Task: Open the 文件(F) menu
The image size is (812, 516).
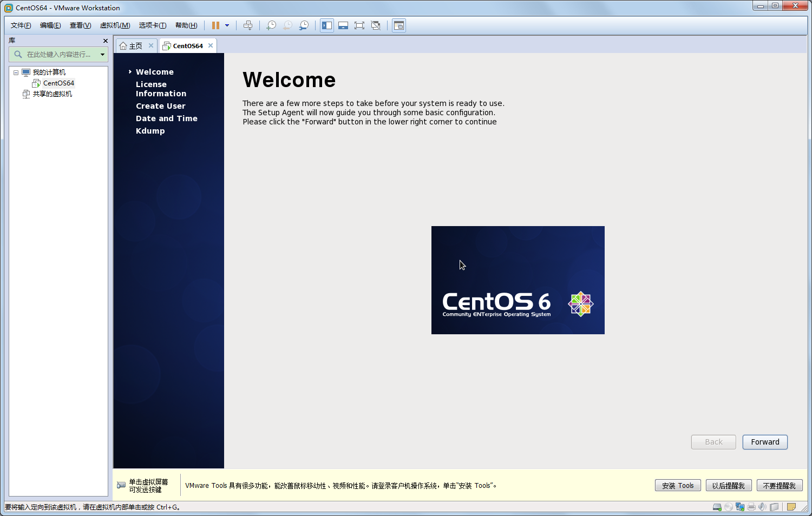Action: click(x=21, y=25)
